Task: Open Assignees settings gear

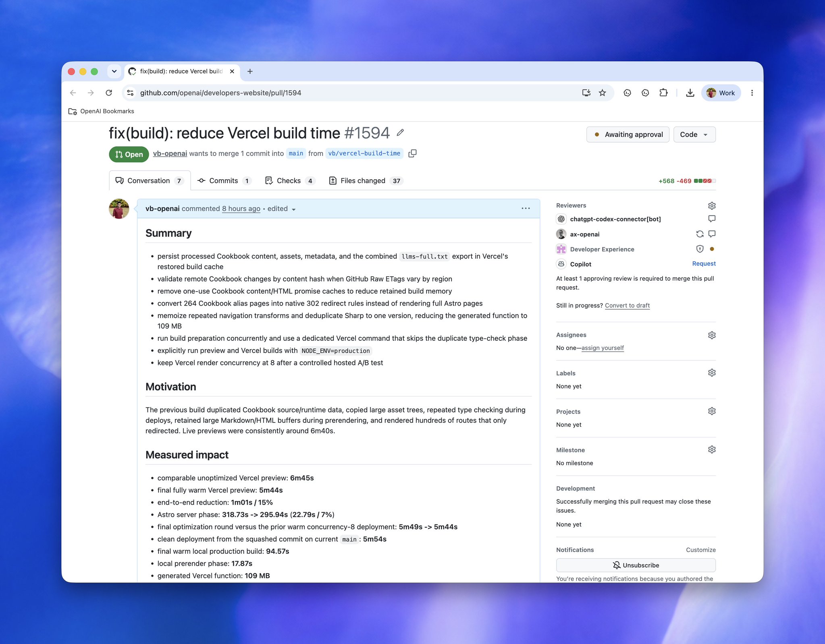Action: pos(712,335)
